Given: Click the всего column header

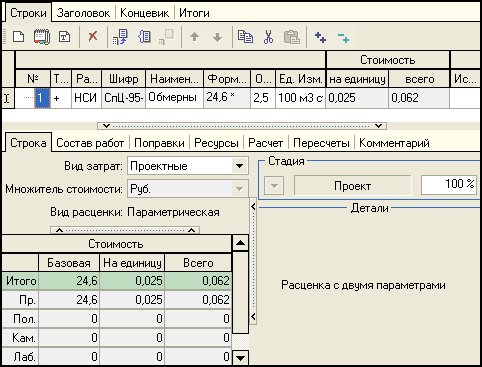Looking at the screenshot, I should 419,79.
